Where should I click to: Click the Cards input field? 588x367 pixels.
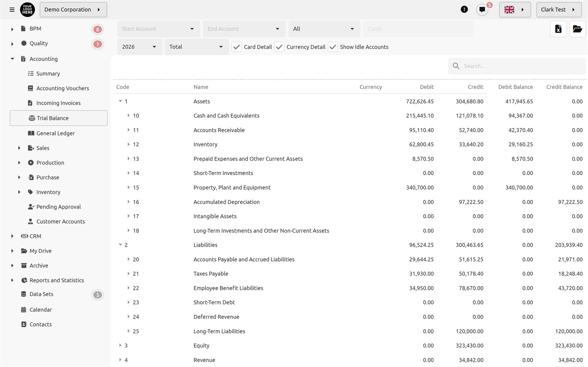[418, 29]
